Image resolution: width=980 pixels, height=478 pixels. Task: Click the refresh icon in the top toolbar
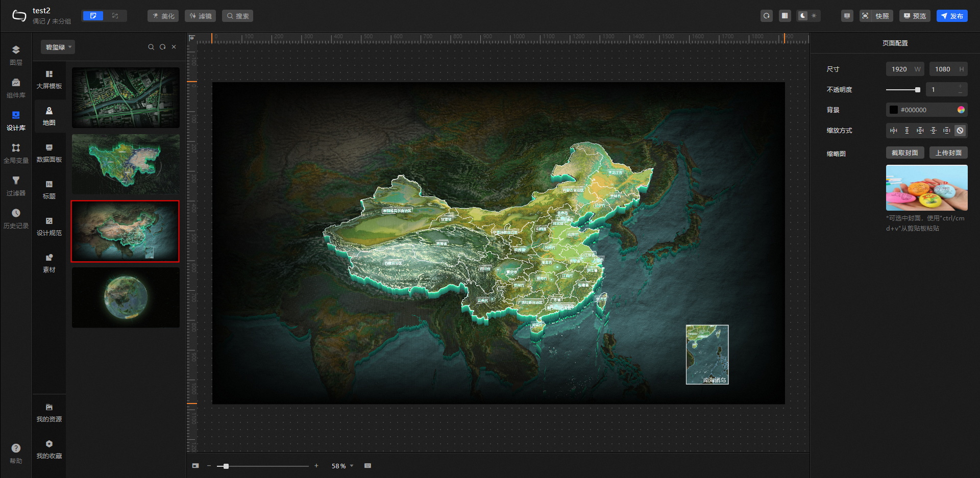(x=767, y=16)
